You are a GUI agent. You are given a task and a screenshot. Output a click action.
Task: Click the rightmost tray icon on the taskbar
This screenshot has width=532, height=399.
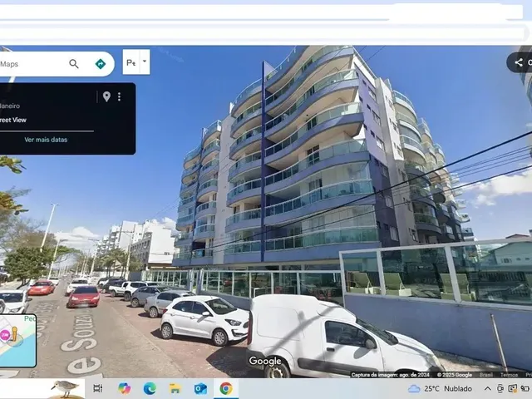click(525, 388)
